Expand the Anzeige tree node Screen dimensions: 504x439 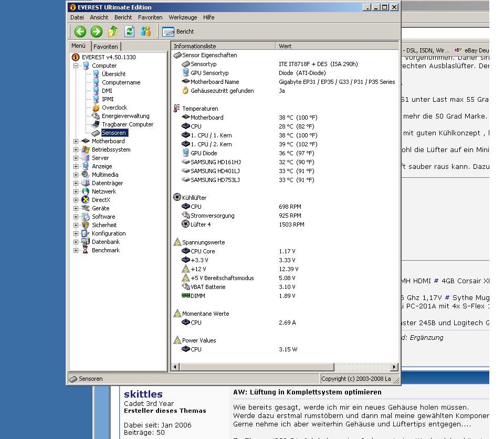[76, 166]
